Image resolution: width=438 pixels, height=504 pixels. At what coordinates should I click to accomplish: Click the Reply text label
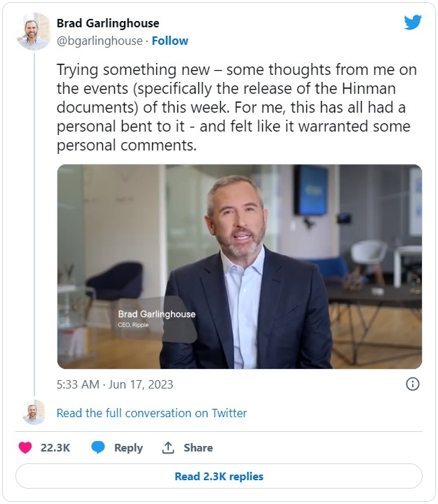[128, 448]
